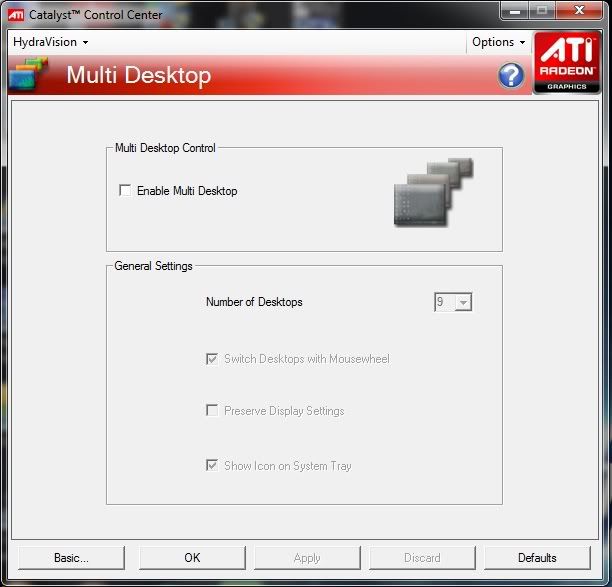Click the ATI Radeon Graphics logo
The width and height of the screenshot is (612, 587).
pos(567,62)
